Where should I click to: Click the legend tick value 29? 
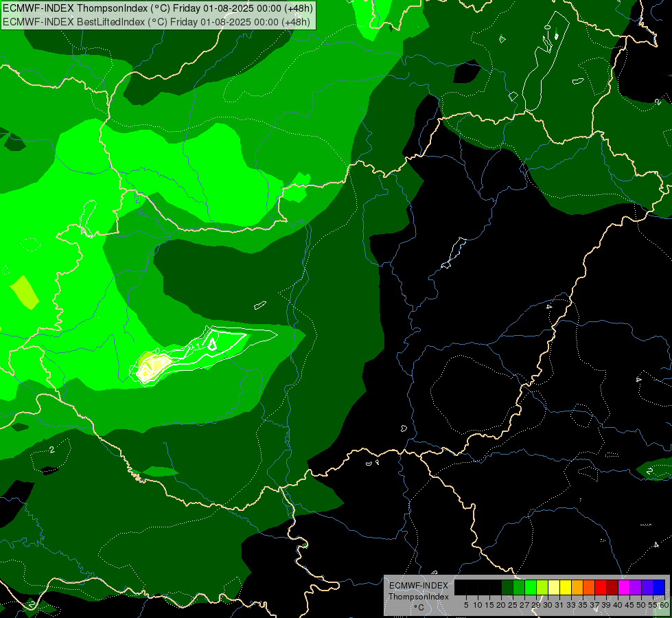point(536,605)
